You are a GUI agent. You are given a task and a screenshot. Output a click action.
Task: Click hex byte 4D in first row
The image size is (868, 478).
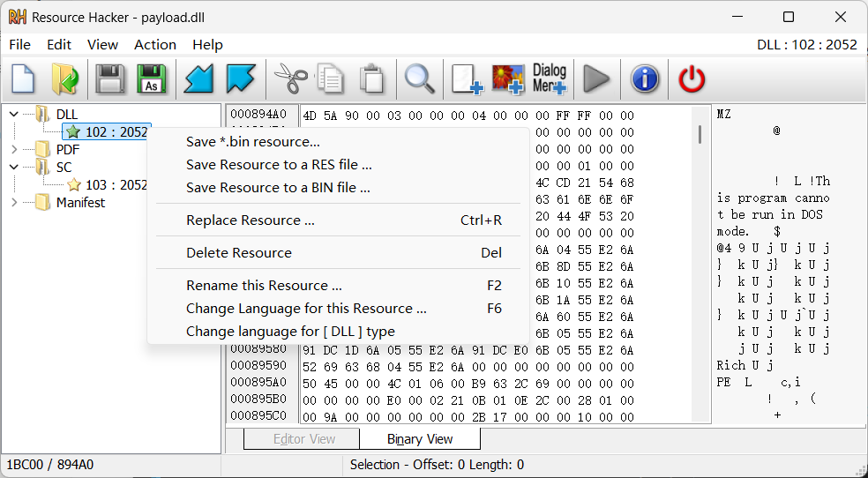(x=310, y=116)
